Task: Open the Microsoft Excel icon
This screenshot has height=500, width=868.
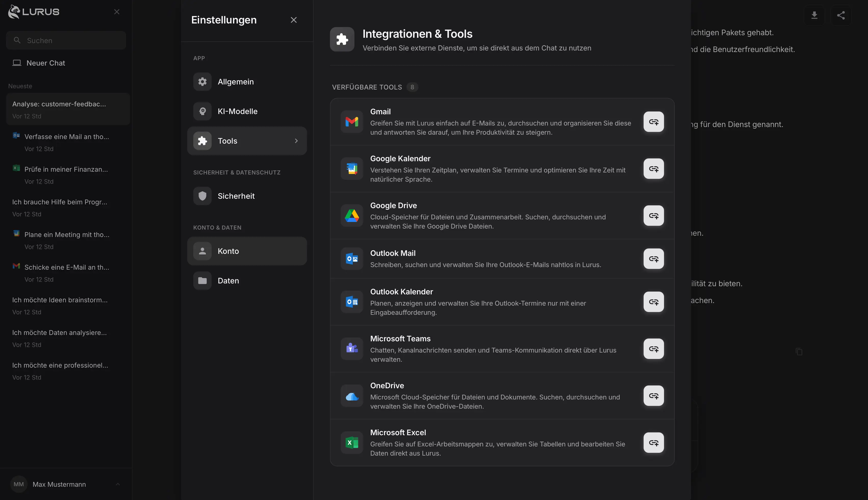Action: point(351,443)
